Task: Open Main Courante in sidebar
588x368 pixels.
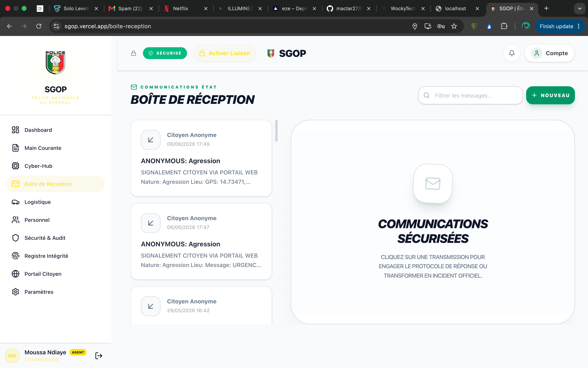Action: [55, 148]
